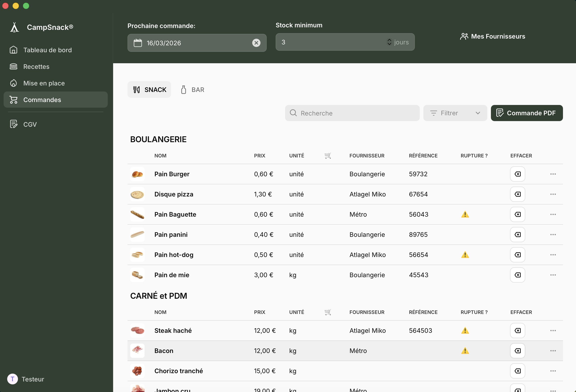Open Mes Fournisseurs
This screenshot has height=392, width=576.
pyautogui.click(x=492, y=36)
